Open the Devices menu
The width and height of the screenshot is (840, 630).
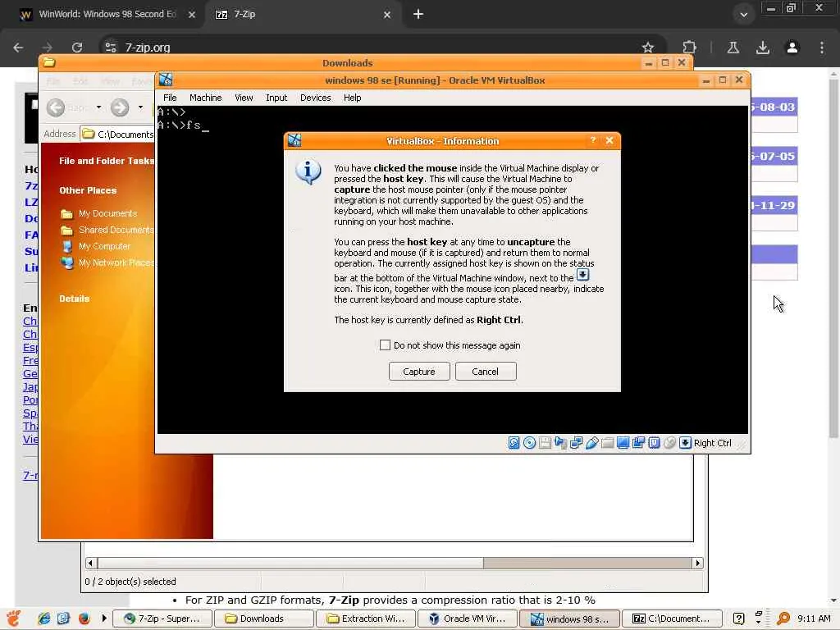click(x=316, y=98)
